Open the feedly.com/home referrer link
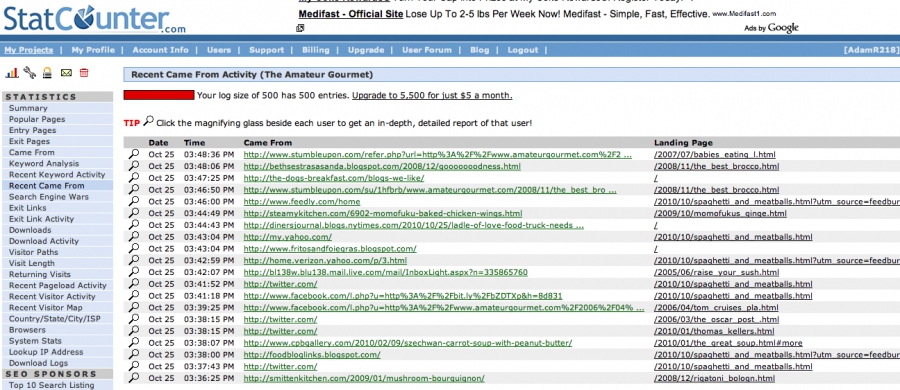Image resolution: width=900 pixels, height=390 pixels. tap(302, 202)
